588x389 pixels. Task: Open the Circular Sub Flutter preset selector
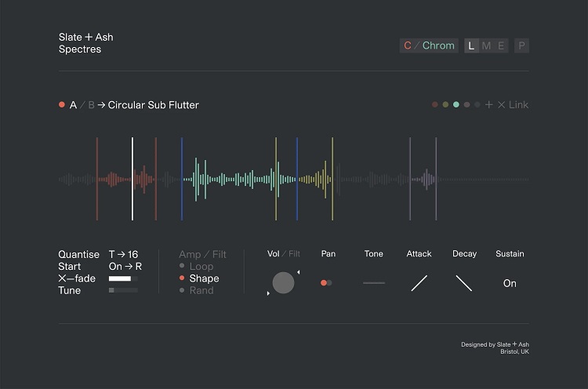153,105
